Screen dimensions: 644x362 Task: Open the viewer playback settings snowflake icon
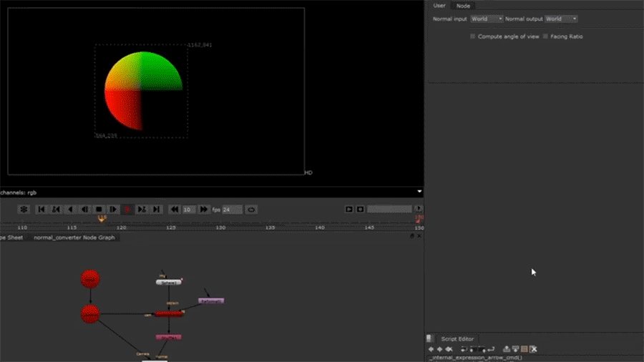24,210
